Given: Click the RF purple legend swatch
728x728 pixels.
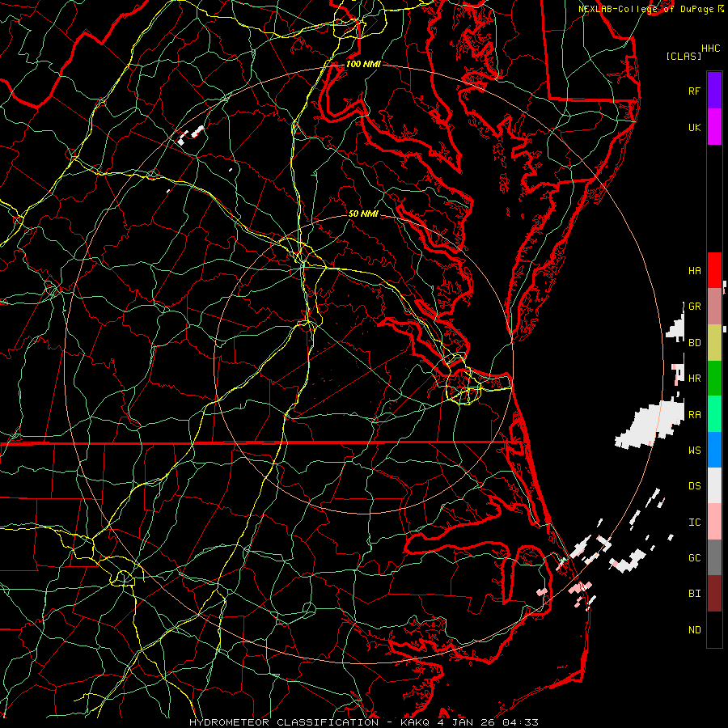Looking at the screenshot, I should [x=714, y=91].
